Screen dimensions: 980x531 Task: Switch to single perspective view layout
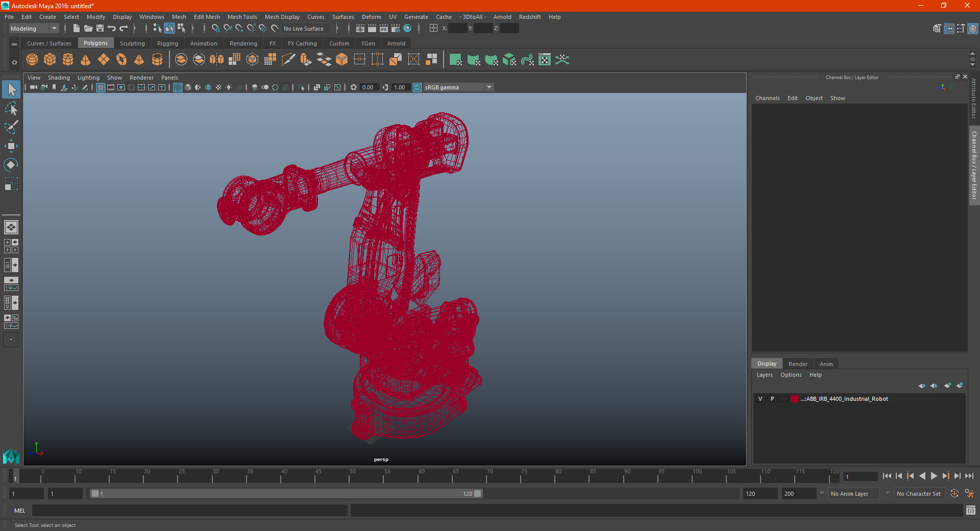[x=11, y=227]
